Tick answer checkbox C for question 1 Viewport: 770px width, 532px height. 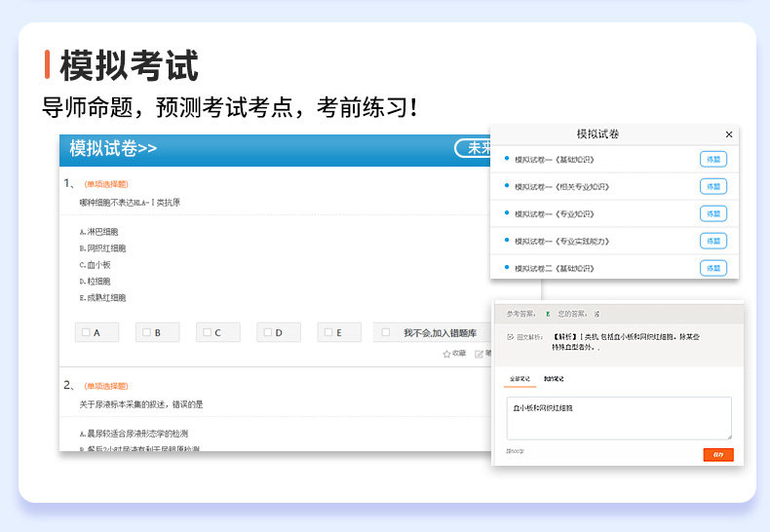coord(208,332)
